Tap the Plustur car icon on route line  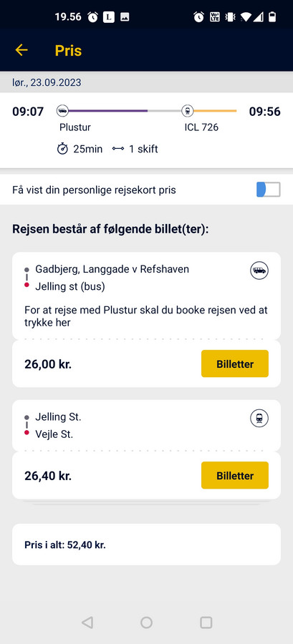coord(62,110)
